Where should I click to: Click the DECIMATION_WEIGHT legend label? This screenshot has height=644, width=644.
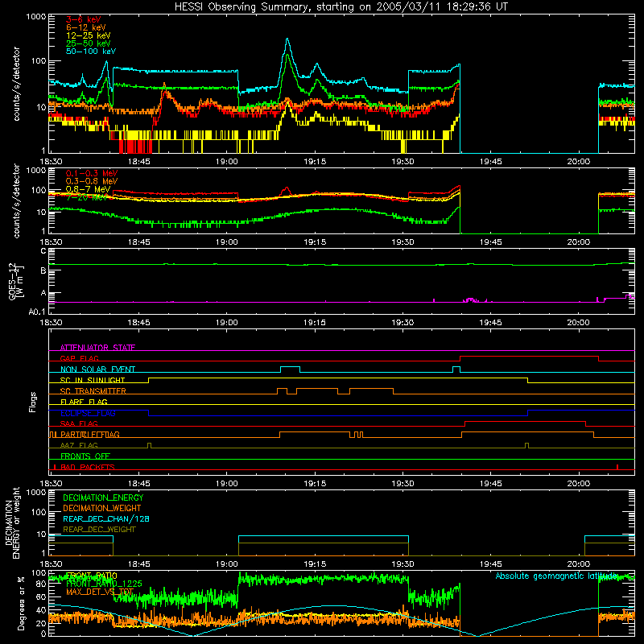[x=102, y=508]
